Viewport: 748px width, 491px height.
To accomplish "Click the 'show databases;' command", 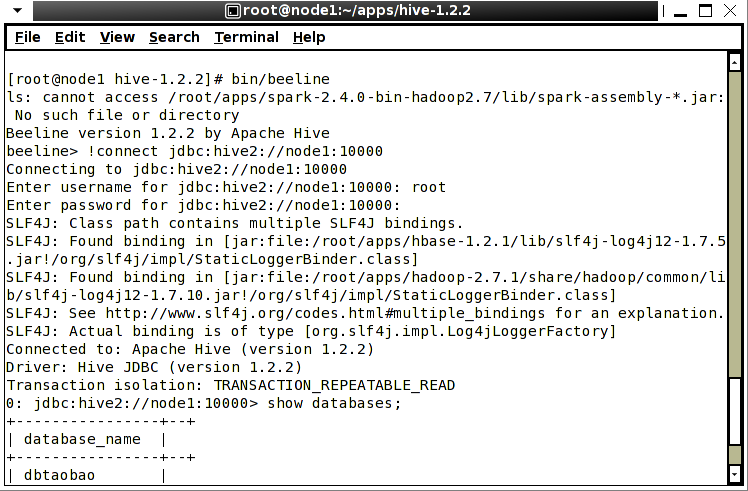I will click(x=334, y=404).
